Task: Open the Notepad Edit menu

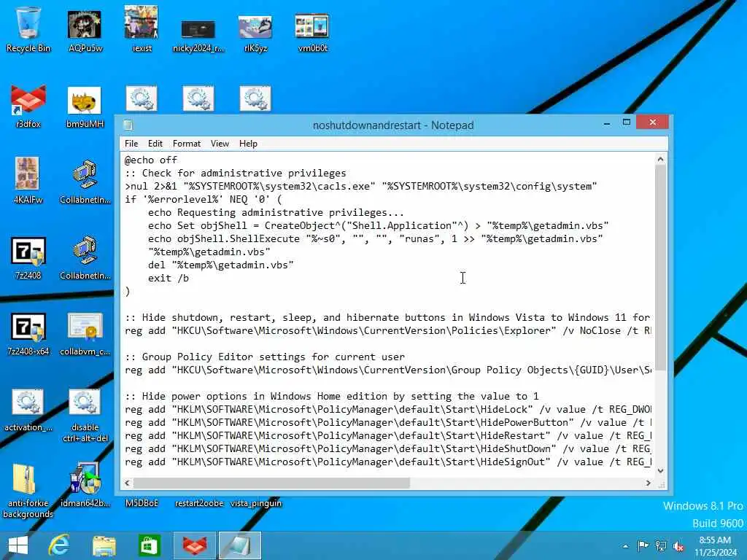Action: 155,144
